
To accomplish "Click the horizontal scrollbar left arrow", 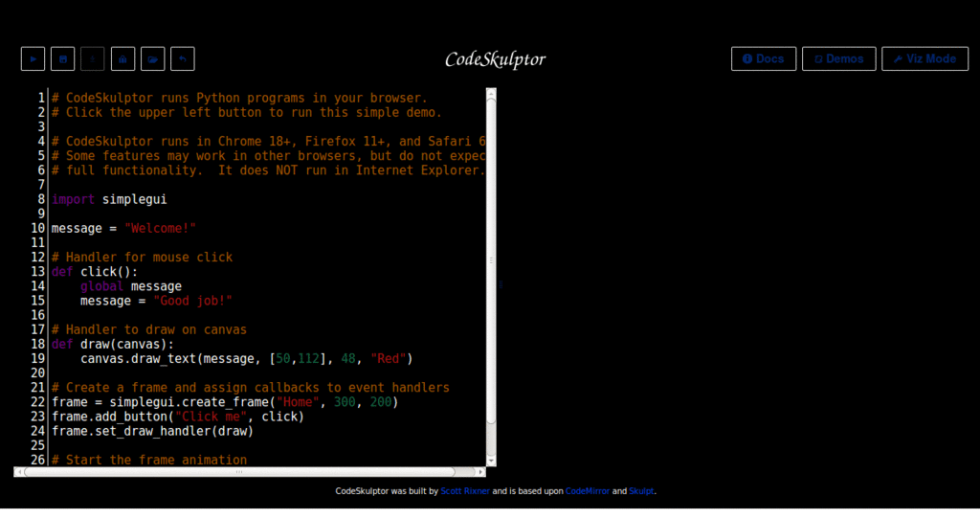I will pos(19,472).
